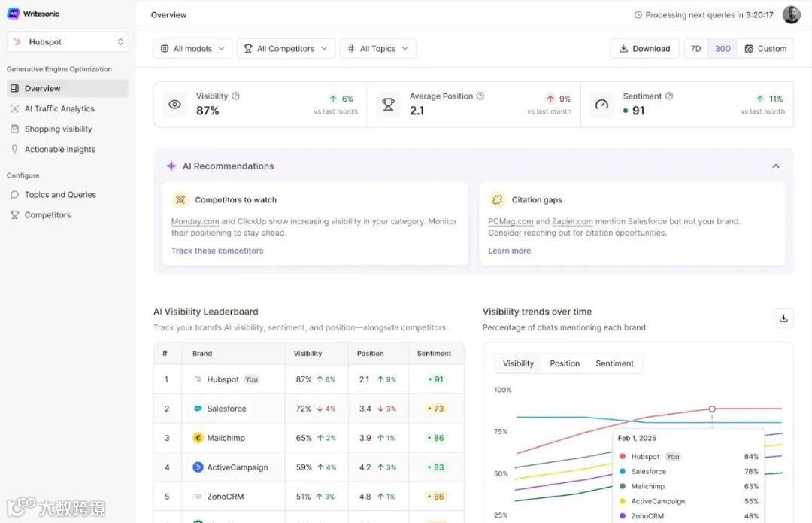The height and width of the screenshot is (523, 812).
Task: Click the Shopping visibility bag icon
Action: tap(14, 129)
